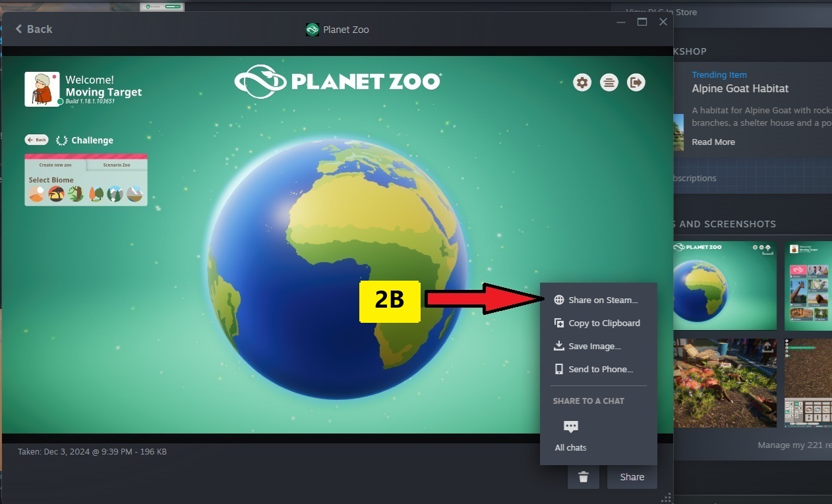Click the Trending Item label in Workshop

click(719, 74)
